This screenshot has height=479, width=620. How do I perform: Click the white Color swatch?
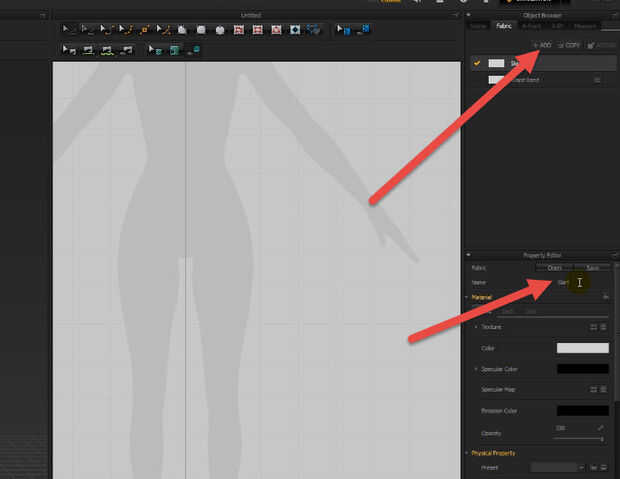(x=582, y=348)
